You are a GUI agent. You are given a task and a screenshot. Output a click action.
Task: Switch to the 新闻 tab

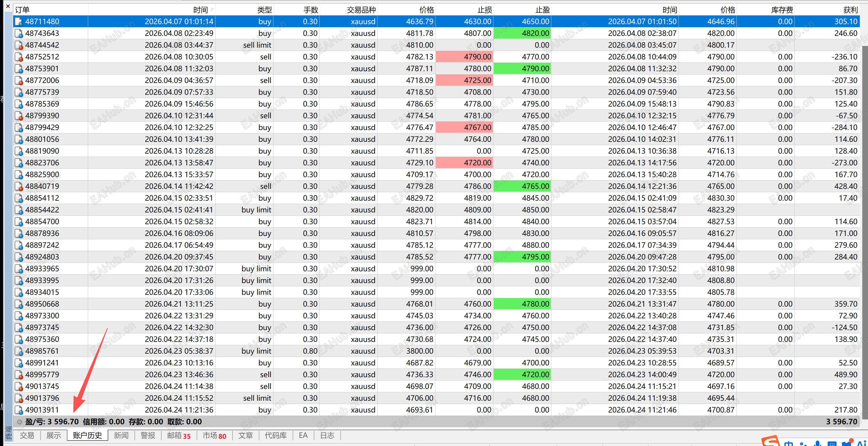121,435
